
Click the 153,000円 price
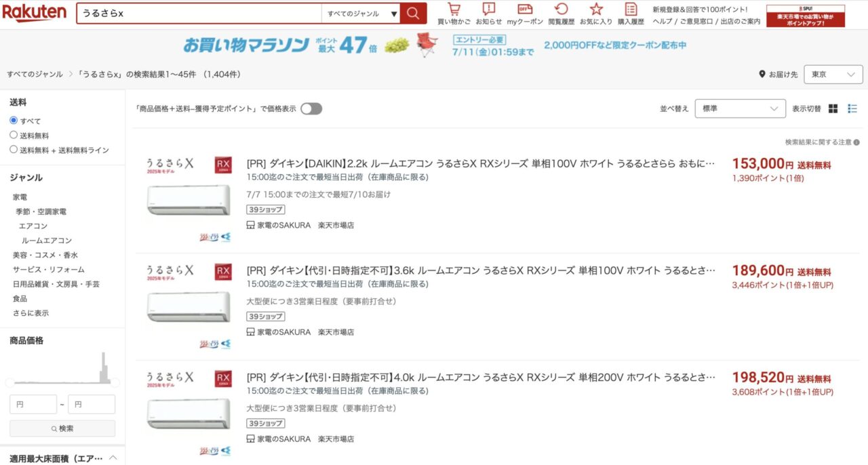click(x=763, y=163)
